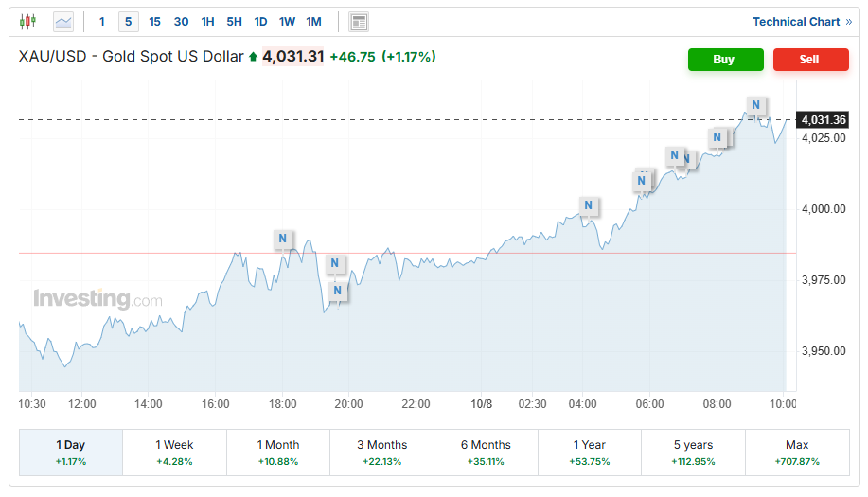Screen dimensions: 868x497
Task: Set the chart interval to 1 minute
Action: pyautogui.click(x=102, y=21)
